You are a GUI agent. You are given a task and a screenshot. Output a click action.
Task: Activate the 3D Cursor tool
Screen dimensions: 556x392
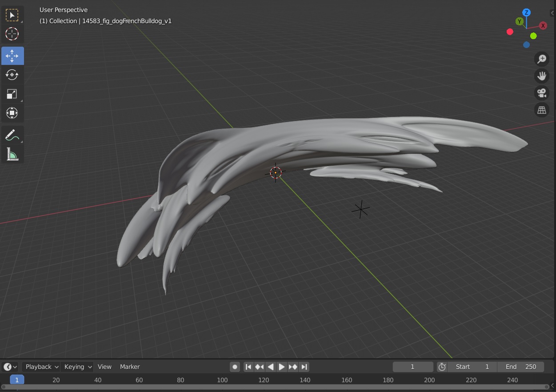tap(12, 34)
